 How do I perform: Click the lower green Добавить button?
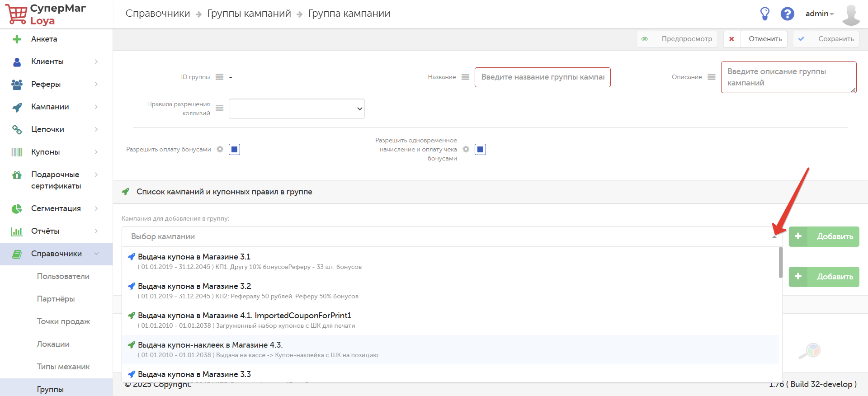[x=824, y=277]
